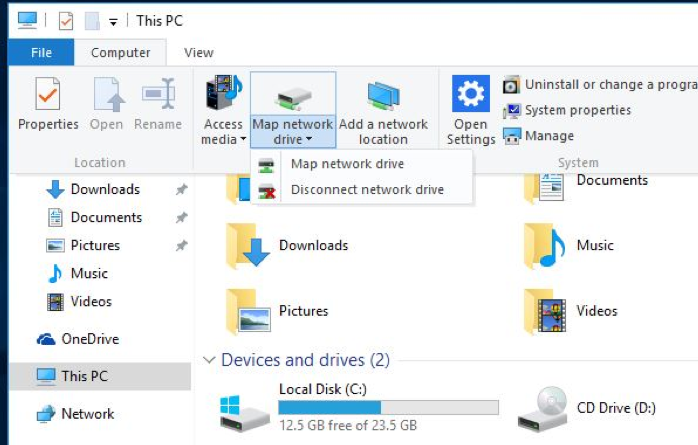Screen dimensions: 698x445
Task: Select the Music folder in main pane
Action: coord(568,246)
